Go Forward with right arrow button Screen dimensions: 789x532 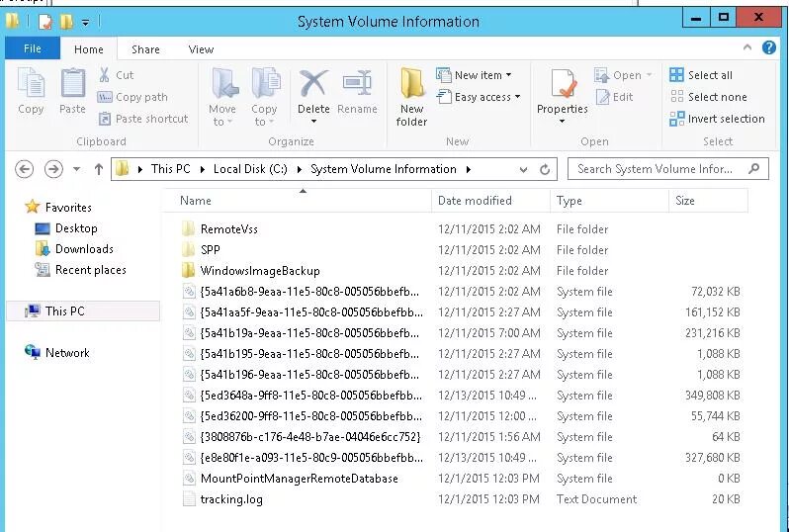[53, 169]
